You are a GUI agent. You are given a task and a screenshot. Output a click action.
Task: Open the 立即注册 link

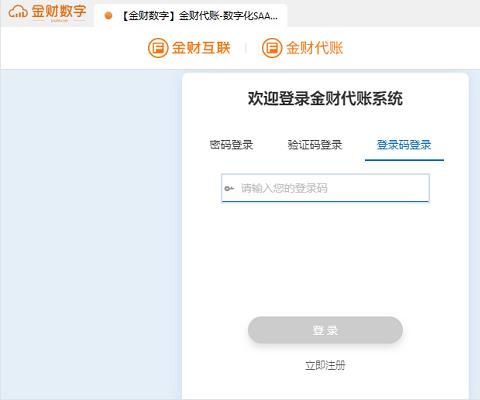coord(325,365)
